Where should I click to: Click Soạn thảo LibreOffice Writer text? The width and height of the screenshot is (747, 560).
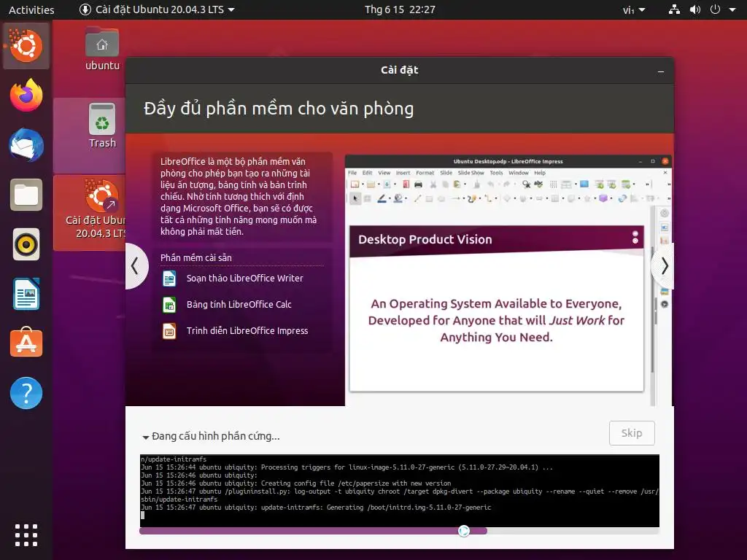tap(245, 278)
